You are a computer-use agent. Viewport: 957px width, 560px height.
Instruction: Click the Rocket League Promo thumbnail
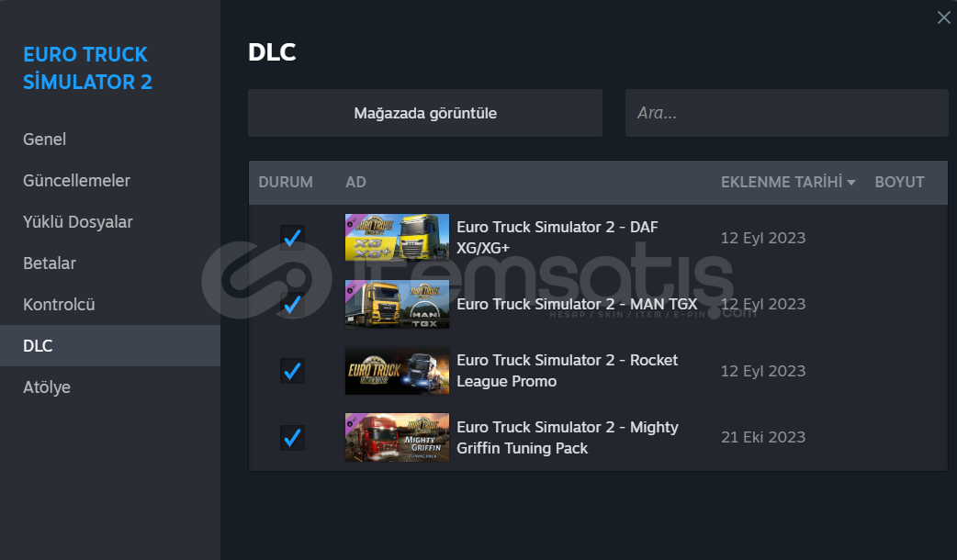pyautogui.click(x=397, y=371)
